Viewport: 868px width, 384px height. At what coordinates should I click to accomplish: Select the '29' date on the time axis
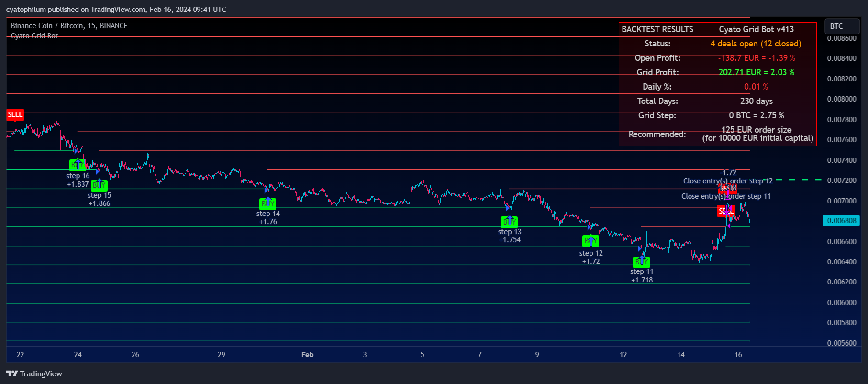[222, 355]
